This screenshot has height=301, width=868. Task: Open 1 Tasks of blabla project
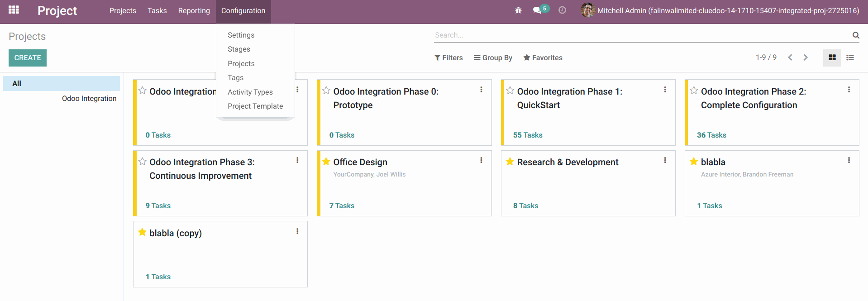click(x=710, y=205)
